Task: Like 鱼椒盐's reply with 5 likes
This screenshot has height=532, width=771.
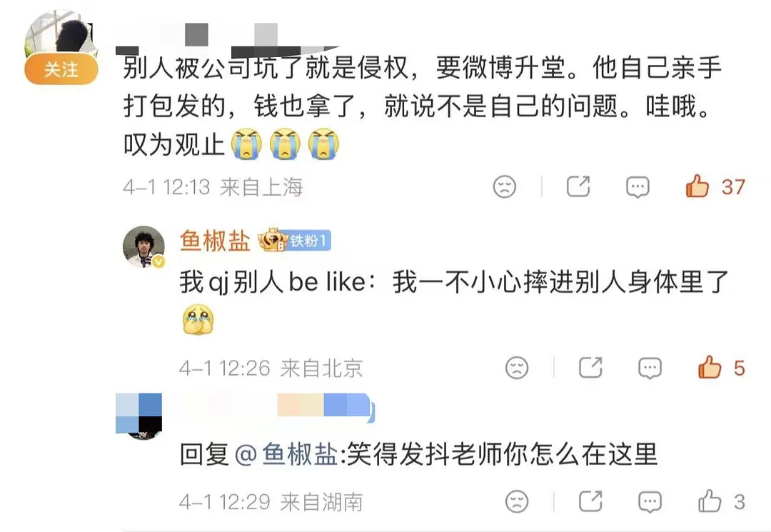Action: [709, 366]
